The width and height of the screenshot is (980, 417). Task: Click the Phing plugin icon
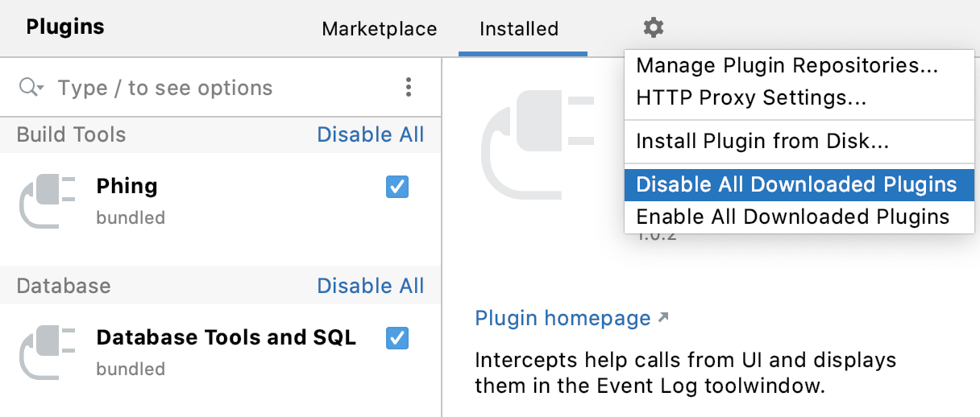pos(48,201)
